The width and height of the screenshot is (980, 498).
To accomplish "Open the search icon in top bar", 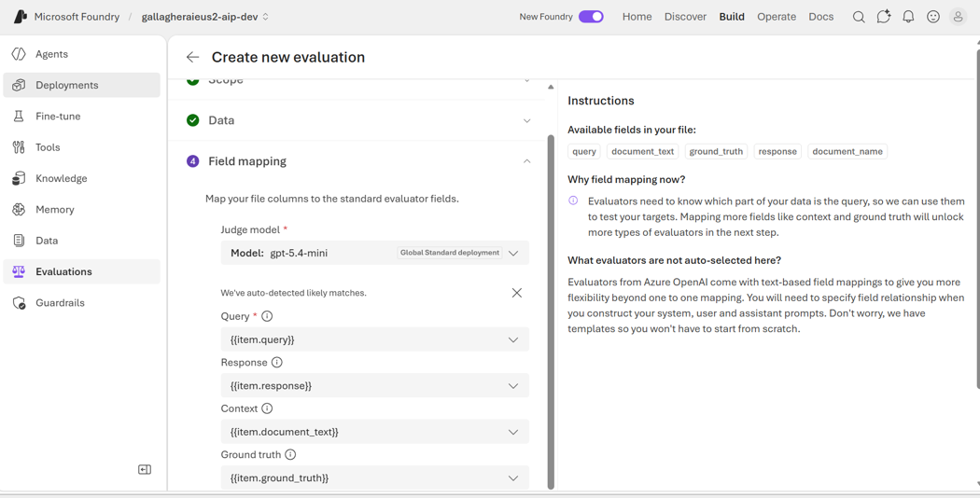I will tap(859, 17).
